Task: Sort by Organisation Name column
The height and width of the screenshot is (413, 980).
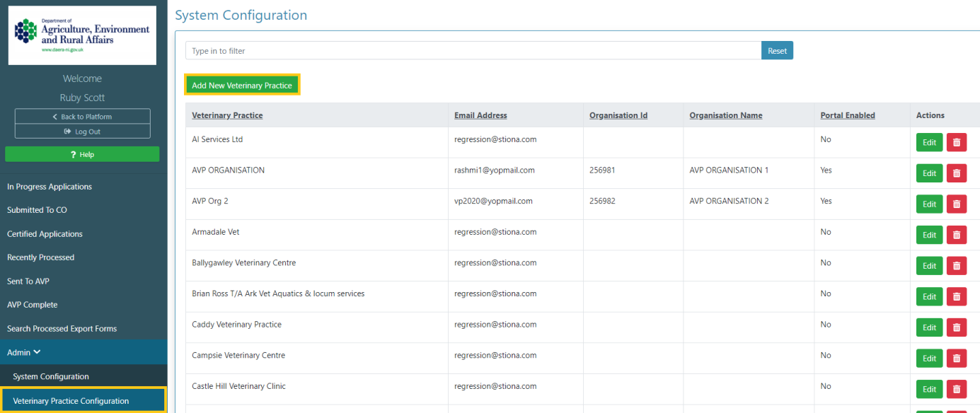Action: coord(726,115)
